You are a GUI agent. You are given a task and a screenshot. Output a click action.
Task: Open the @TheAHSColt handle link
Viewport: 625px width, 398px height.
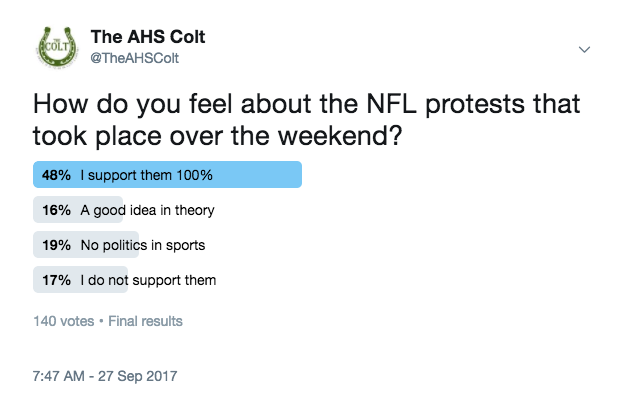pos(135,58)
